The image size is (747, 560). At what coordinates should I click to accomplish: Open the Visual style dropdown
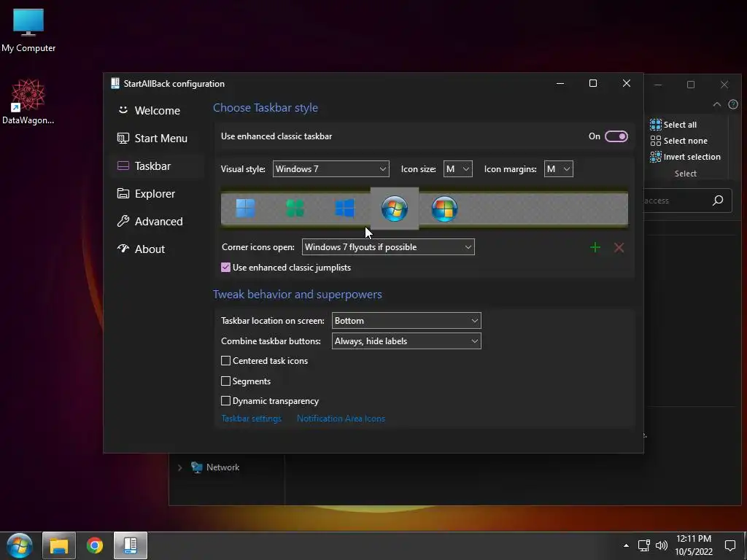330,169
